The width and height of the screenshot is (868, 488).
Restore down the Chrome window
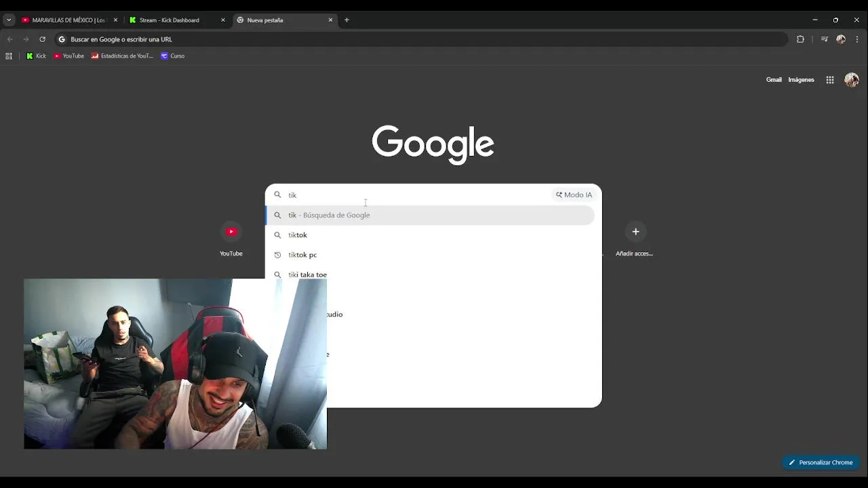(835, 20)
